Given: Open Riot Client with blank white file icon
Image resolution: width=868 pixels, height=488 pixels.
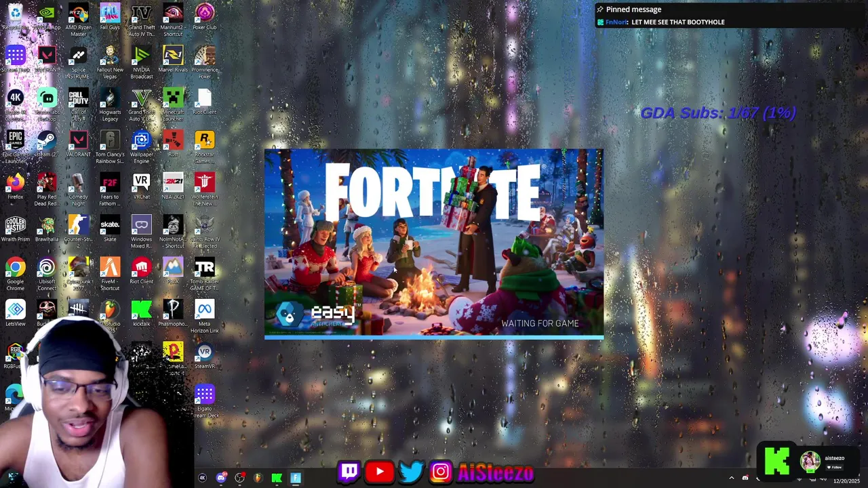Looking at the screenshot, I should [x=204, y=102].
